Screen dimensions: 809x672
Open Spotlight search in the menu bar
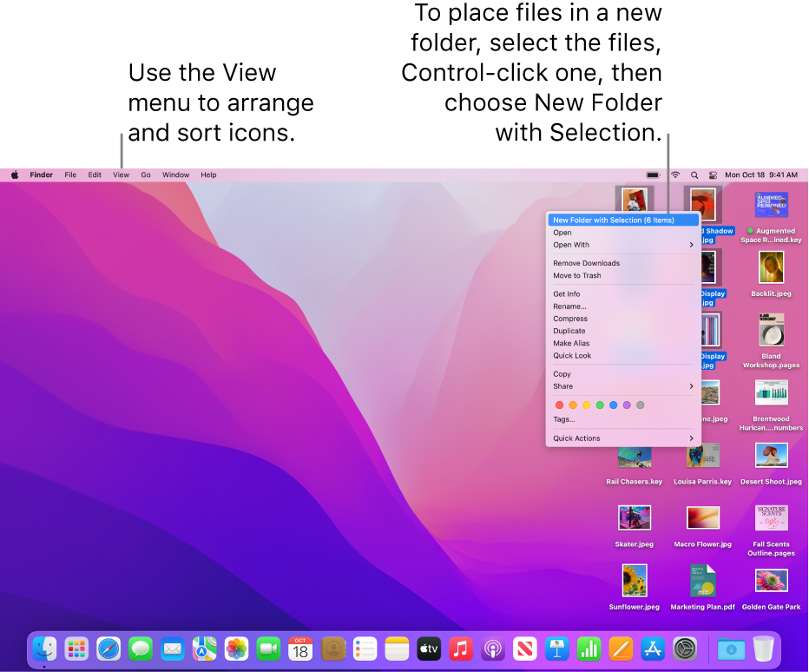[694, 175]
